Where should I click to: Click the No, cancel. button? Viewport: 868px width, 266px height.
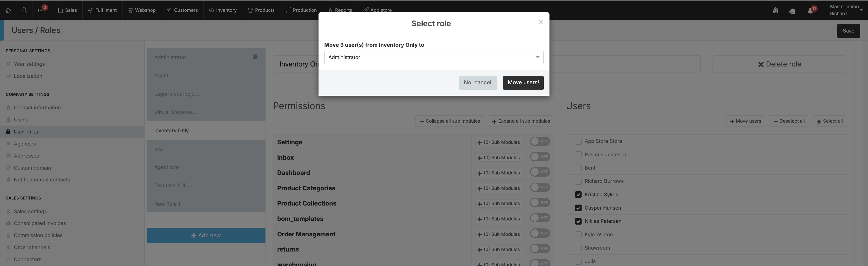pos(478,82)
